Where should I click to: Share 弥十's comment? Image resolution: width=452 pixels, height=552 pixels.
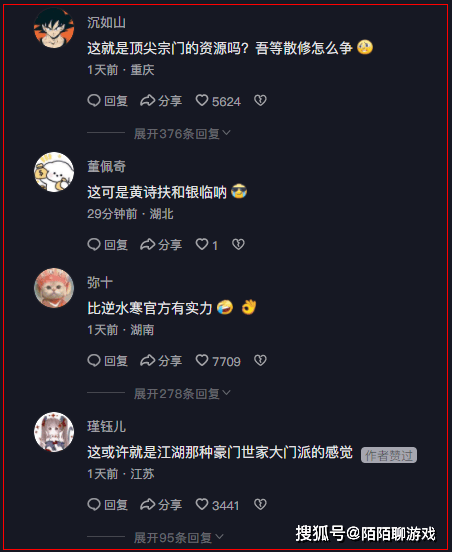point(161,361)
